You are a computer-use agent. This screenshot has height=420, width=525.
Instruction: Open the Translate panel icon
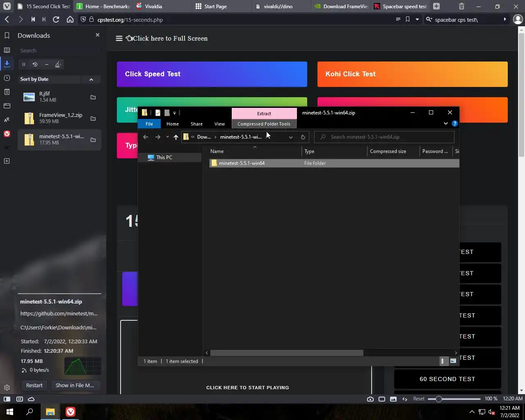(7, 120)
